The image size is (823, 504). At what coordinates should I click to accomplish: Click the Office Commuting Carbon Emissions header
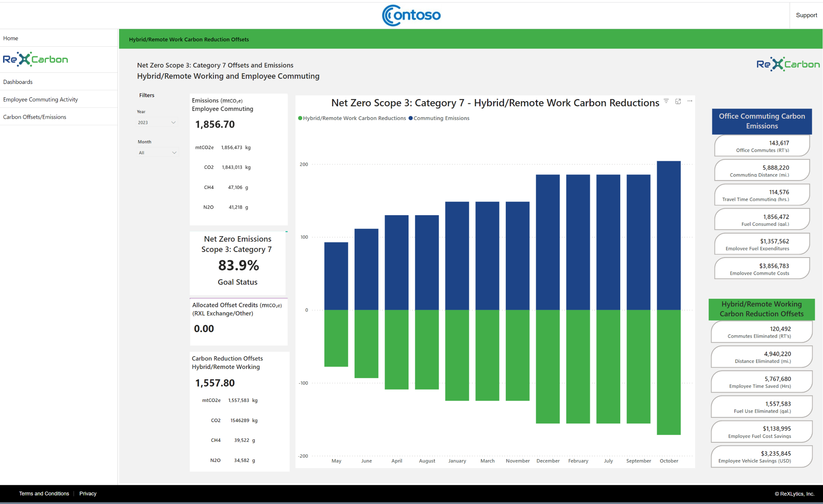762,121
